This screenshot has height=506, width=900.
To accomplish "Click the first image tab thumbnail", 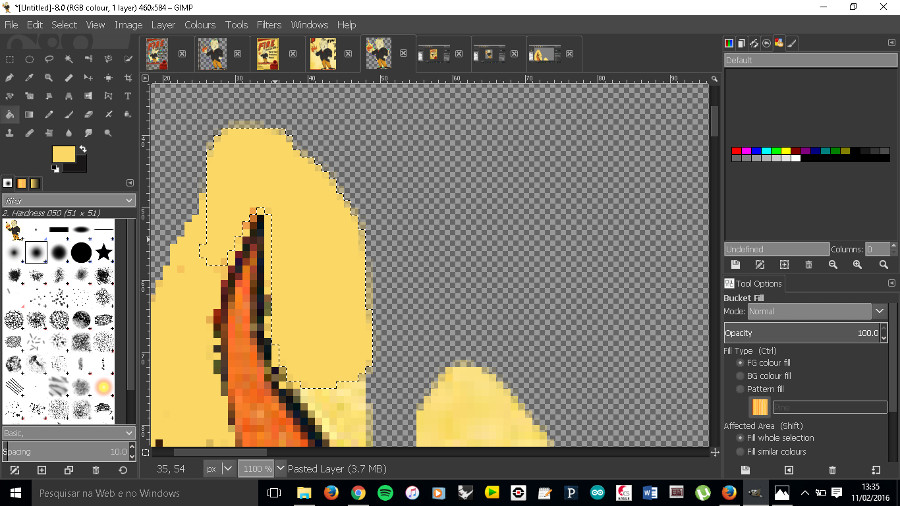I will [157, 54].
